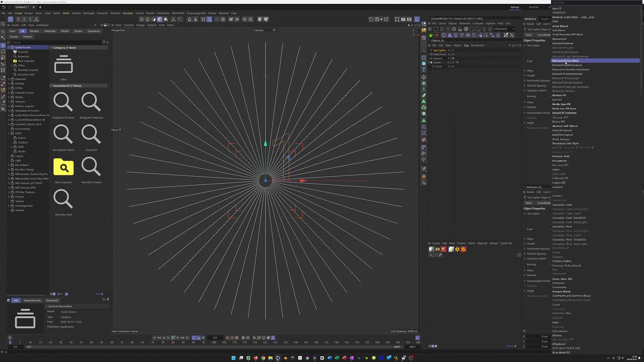Open the MoGraph menu
Viewport: 644px width, 362px height.
[89, 13]
